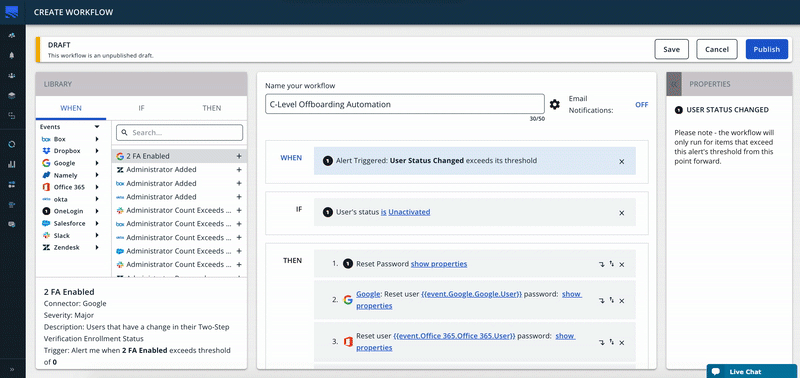The image size is (800, 378).
Task: Open workflow settings gear icon
Action: [x=555, y=105]
